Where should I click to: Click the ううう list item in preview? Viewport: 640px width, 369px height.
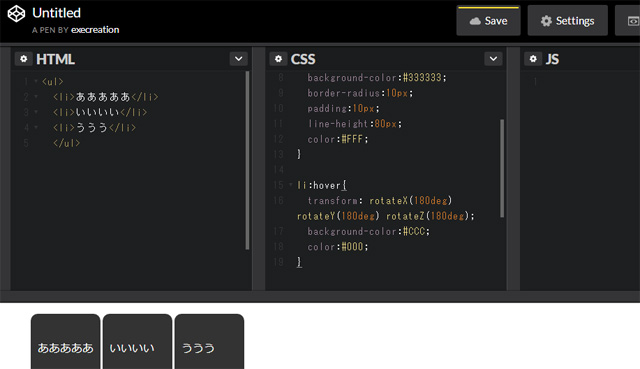pyautogui.click(x=209, y=342)
